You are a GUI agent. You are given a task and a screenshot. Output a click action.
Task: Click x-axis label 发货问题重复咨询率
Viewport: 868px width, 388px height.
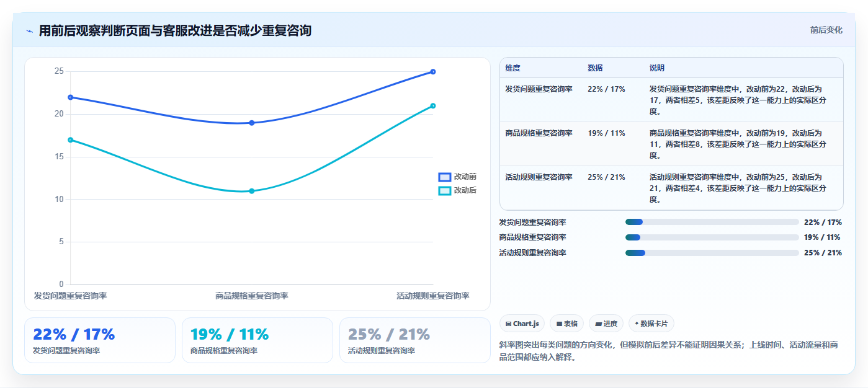[71, 296]
